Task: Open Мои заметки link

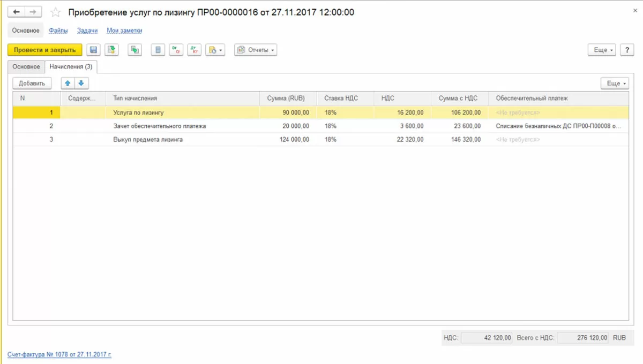Action: click(x=124, y=31)
